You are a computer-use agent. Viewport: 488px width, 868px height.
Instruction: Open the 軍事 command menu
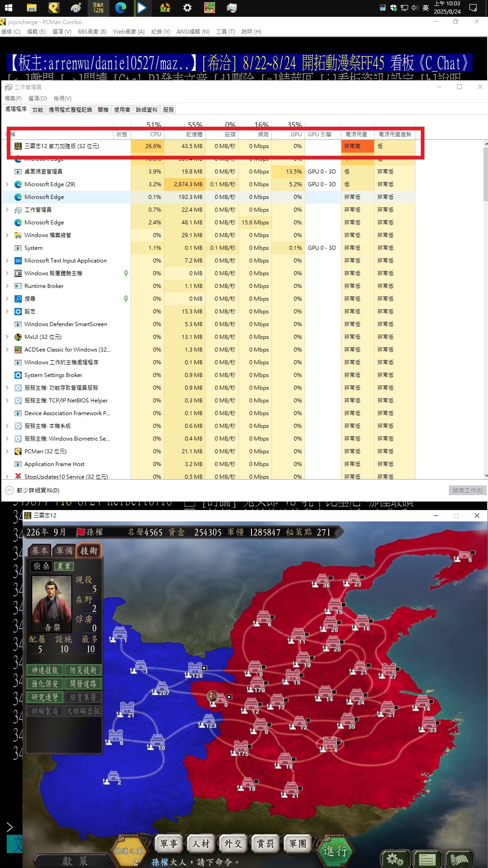[168, 843]
